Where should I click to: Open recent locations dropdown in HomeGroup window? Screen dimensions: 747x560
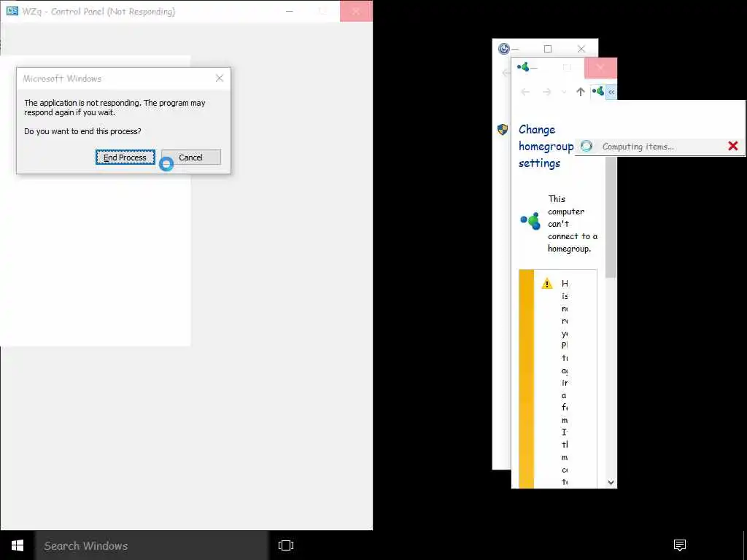[564, 92]
